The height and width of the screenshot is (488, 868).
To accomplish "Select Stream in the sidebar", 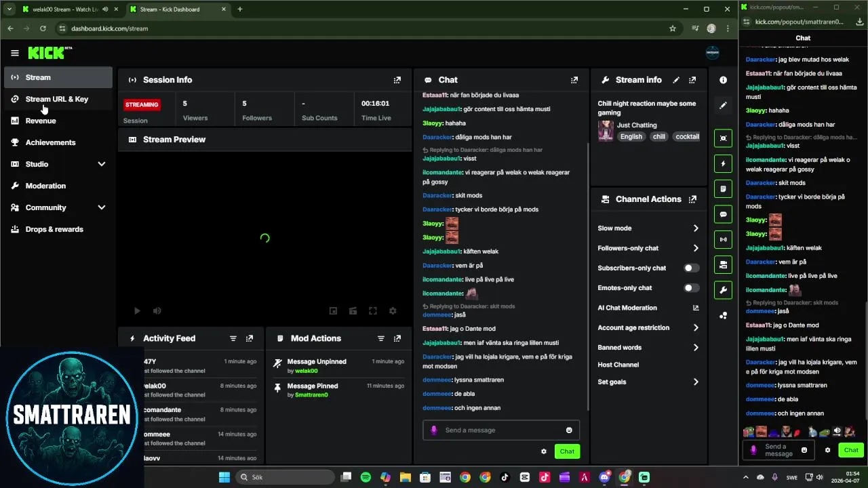I will pyautogui.click(x=58, y=77).
